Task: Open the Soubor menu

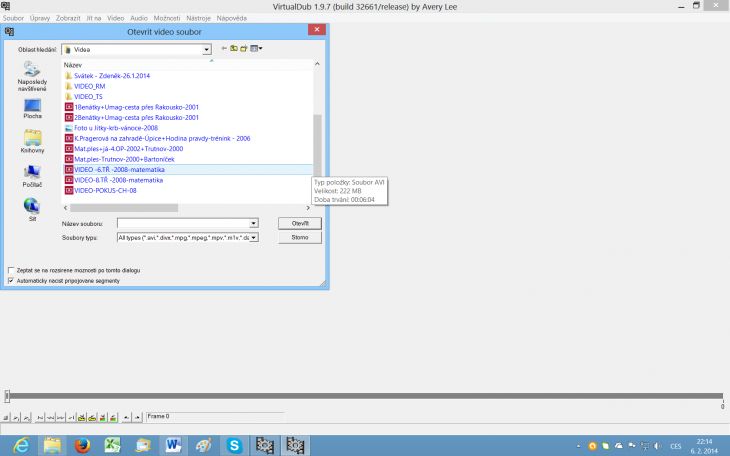Action: point(13,18)
